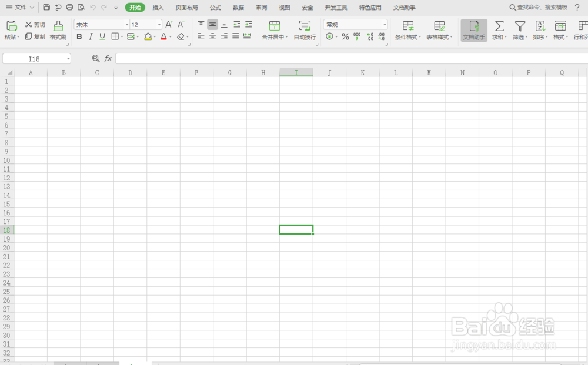The image size is (588, 365).
Task: Click the justify alignment icon
Action: [236, 36]
